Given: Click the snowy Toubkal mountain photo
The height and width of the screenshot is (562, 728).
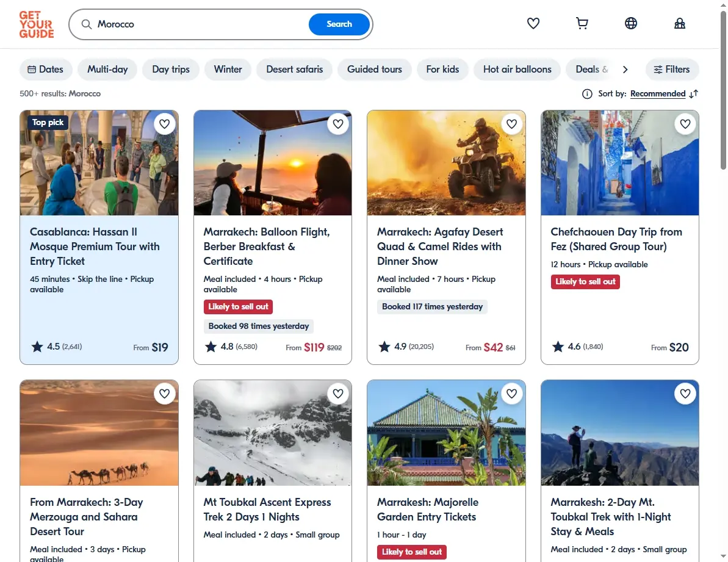Looking at the screenshot, I should [273, 433].
